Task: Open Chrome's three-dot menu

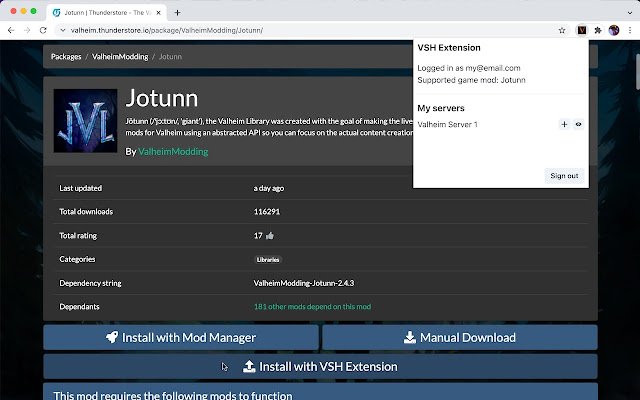Action: coord(630,30)
